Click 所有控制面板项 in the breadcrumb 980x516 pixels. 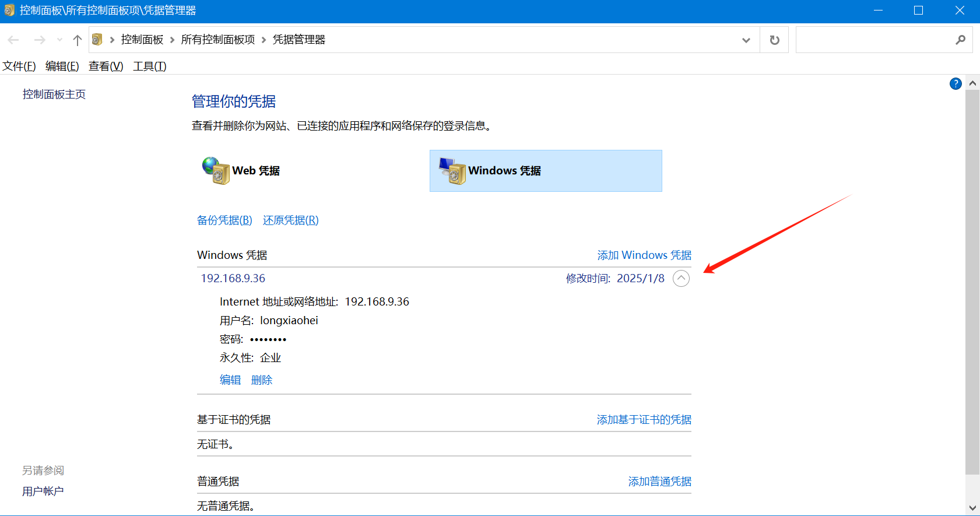click(218, 40)
